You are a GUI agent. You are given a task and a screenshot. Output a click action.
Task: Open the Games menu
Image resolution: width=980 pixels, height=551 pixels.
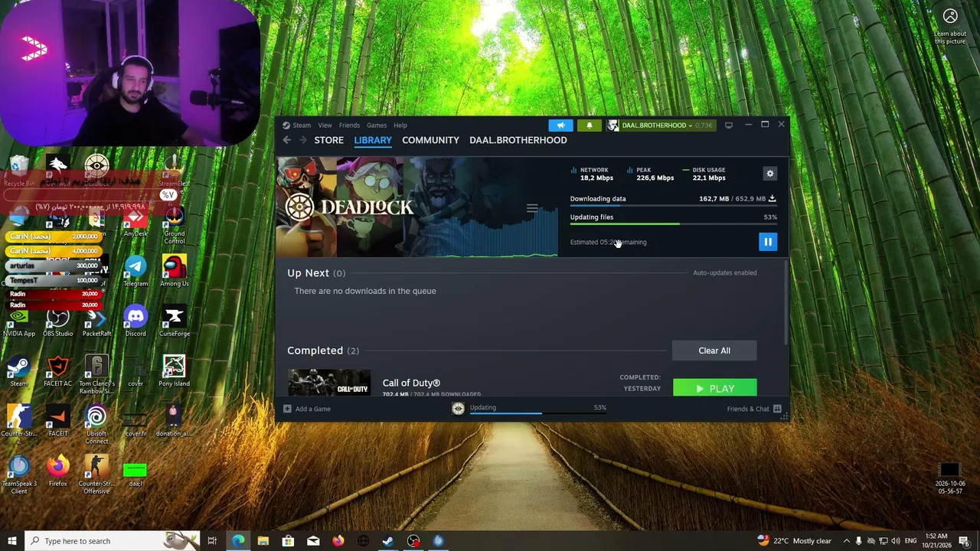pyautogui.click(x=376, y=126)
